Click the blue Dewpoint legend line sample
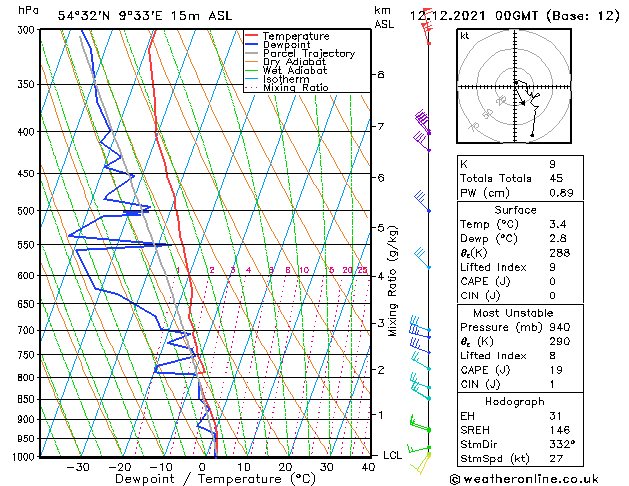 (x=251, y=45)
